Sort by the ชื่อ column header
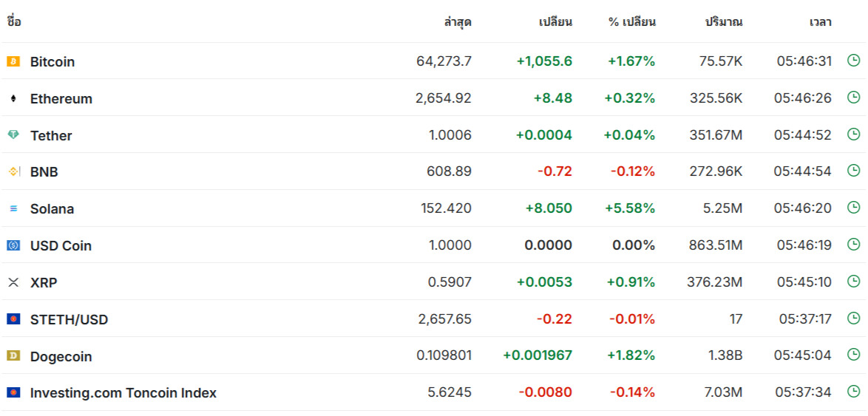Viewport: 868px width, 416px height. tap(14, 22)
